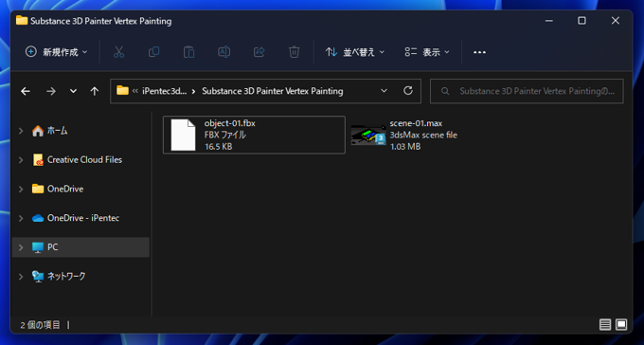The width and height of the screenshot is (644, 345).
Task: Select Creative Cloud Files in sidebar
Action: pyautogui.click(x=80, y=160)
